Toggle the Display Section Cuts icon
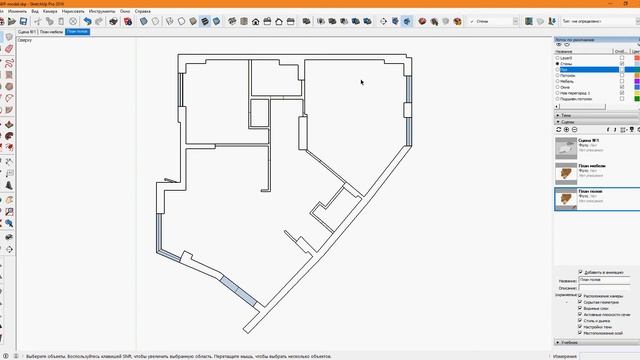The height and width of the screenshot is (360, 640). coord(407,21)
